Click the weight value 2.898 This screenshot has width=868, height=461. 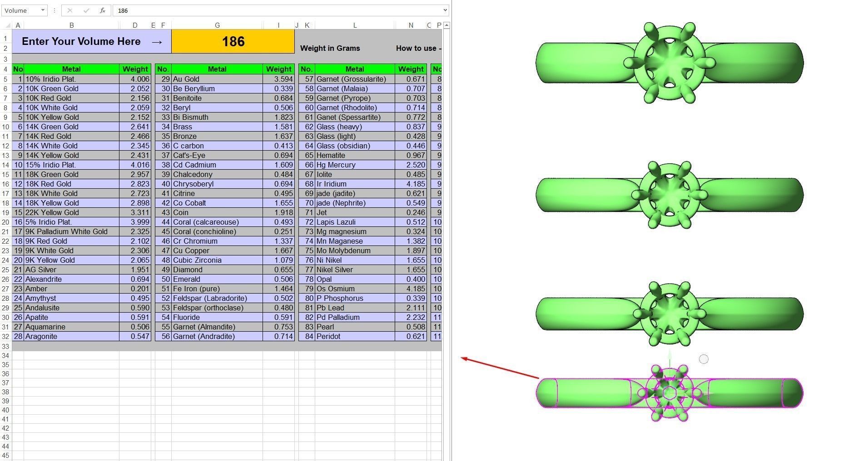[135, 203]
